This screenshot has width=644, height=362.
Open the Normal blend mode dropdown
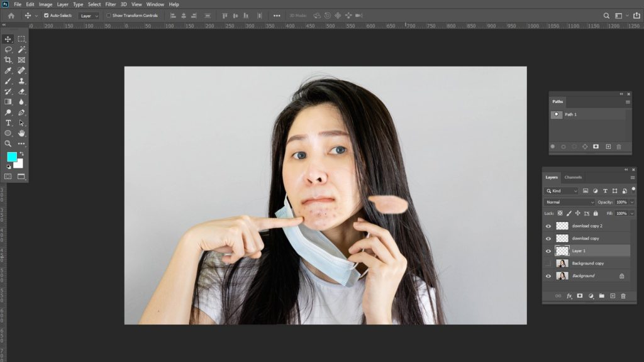pyautogui.click(x=569, y=202)
